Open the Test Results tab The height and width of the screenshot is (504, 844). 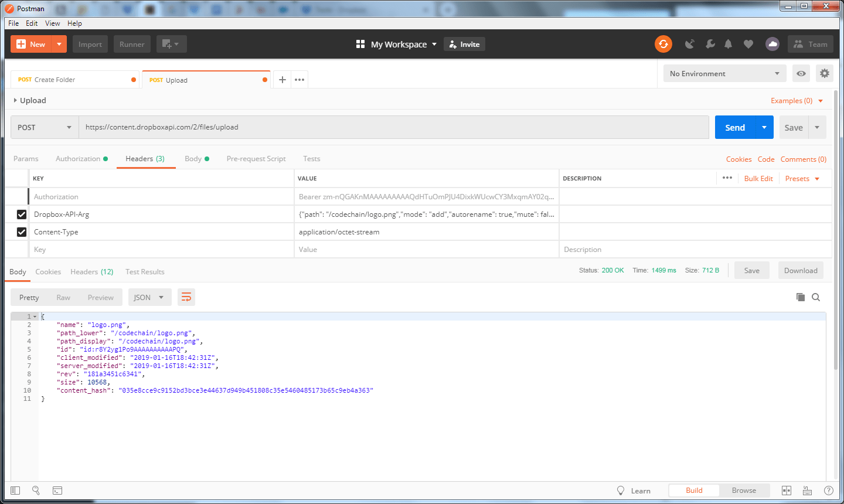(145, 272)
